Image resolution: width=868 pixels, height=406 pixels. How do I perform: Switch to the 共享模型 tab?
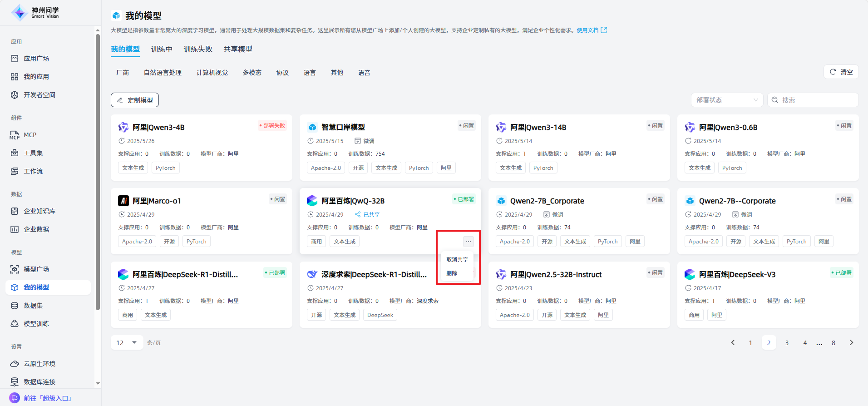(238, 49)
